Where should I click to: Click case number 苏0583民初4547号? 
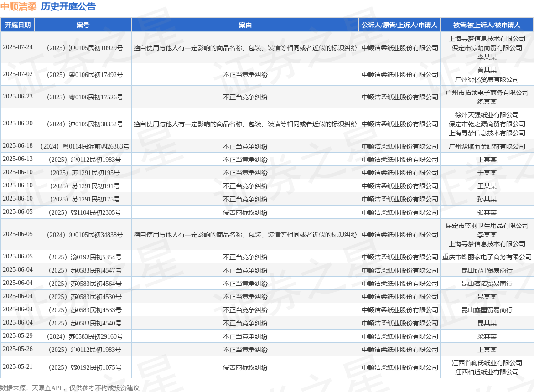point(85,270)
